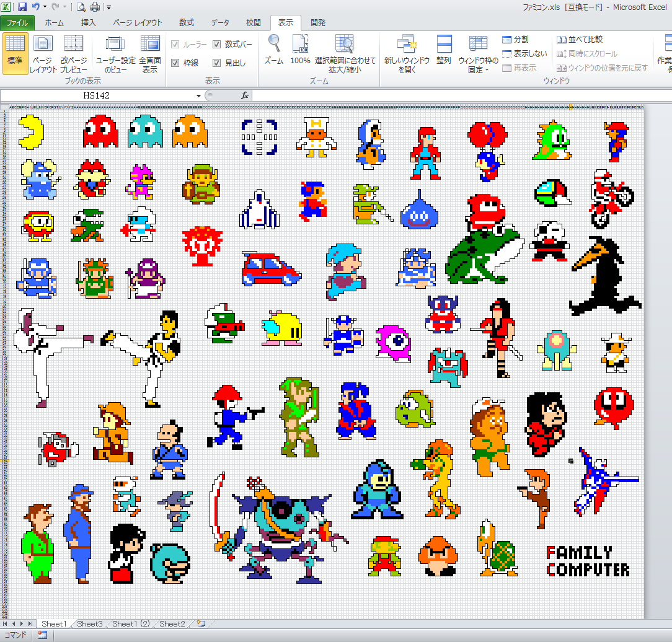
Task: Open the Name Box dropdown arrow
Action: pyautogui.click(x=198, y=95)
